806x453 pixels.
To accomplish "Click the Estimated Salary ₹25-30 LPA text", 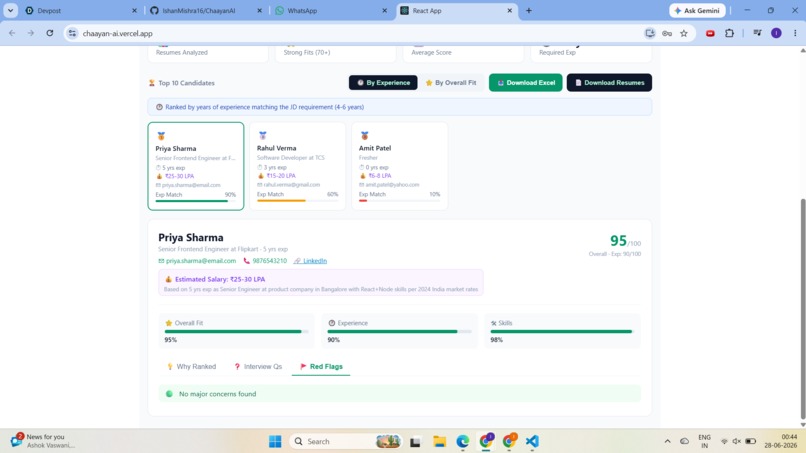I will click(220, 279).
